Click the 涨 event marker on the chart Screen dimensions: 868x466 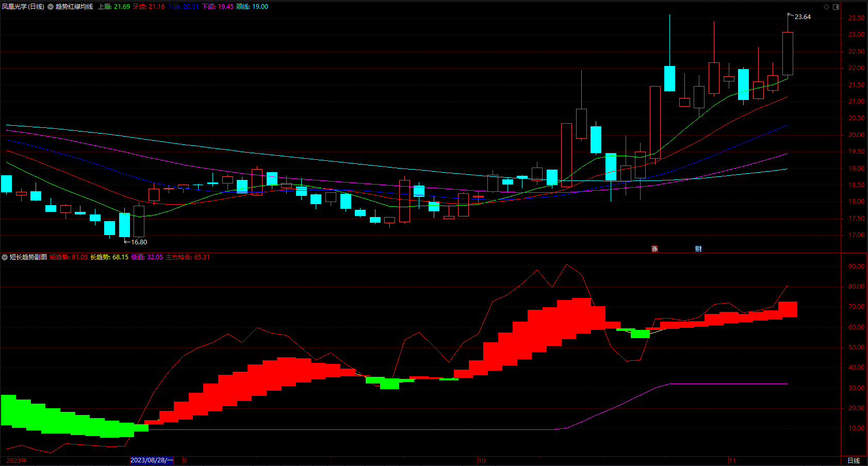[x=654, y=249]
